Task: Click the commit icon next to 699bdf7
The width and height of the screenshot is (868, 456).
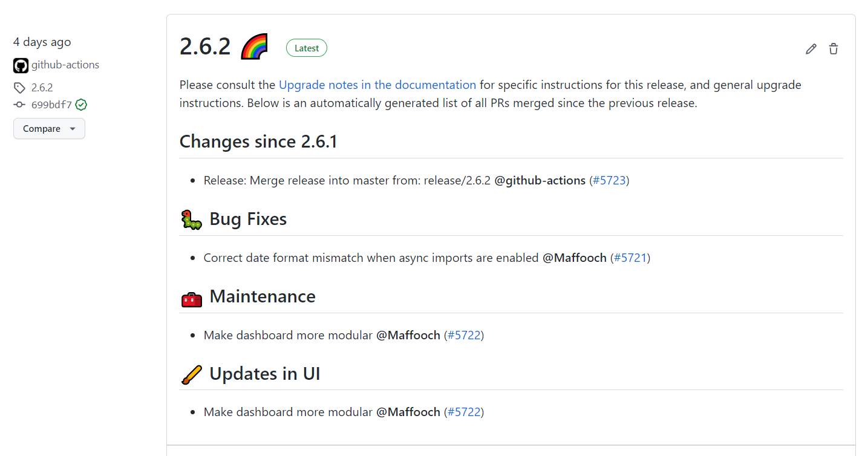Action: 18,104
